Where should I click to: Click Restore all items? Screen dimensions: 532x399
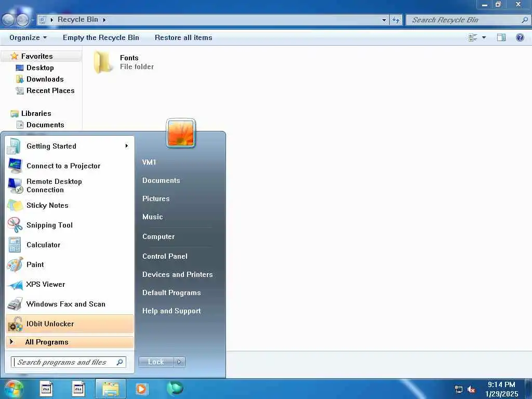[x=183, y=37]
